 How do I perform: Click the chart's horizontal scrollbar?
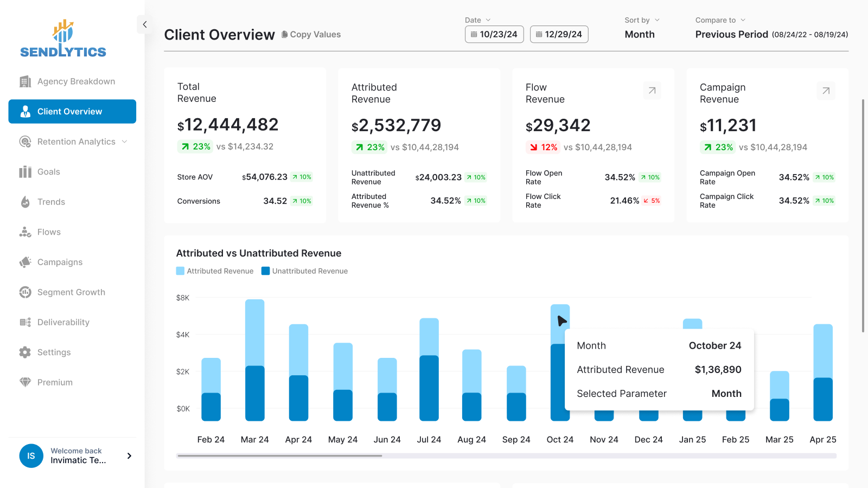click(279, 456)
